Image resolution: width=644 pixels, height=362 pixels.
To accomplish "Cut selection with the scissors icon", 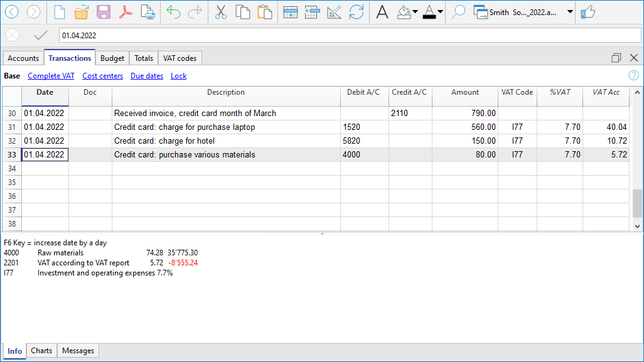I will 220,12.
